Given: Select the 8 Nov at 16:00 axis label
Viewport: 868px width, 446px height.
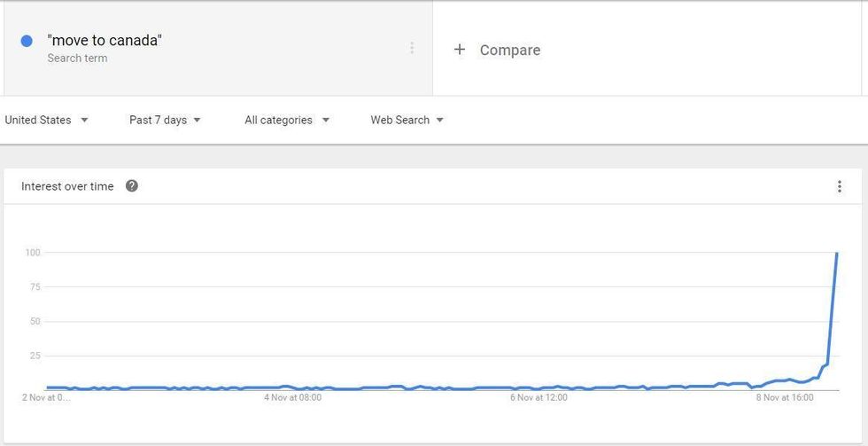Looking at the screenshot, I should pyautogui.click(x=785, y=398).
